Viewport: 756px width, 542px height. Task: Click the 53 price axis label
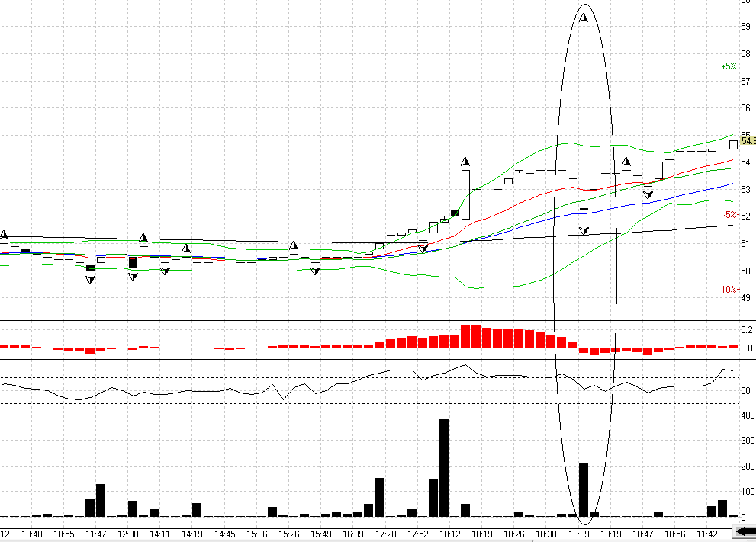coord(746,189)
